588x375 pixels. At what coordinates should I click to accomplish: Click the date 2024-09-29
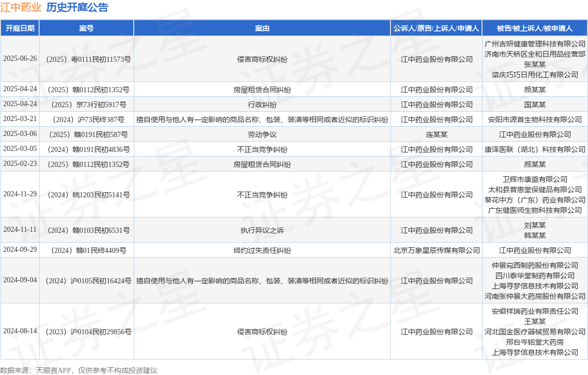pos(20,250)
